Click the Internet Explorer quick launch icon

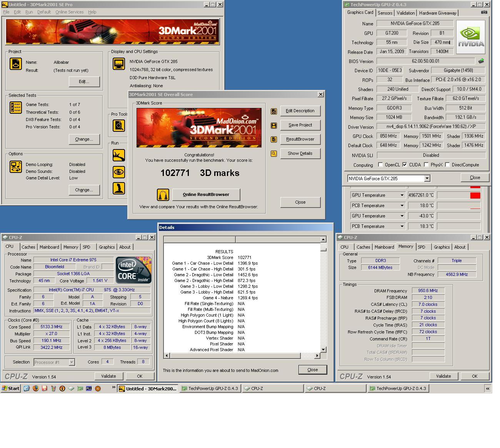point(27,388)
